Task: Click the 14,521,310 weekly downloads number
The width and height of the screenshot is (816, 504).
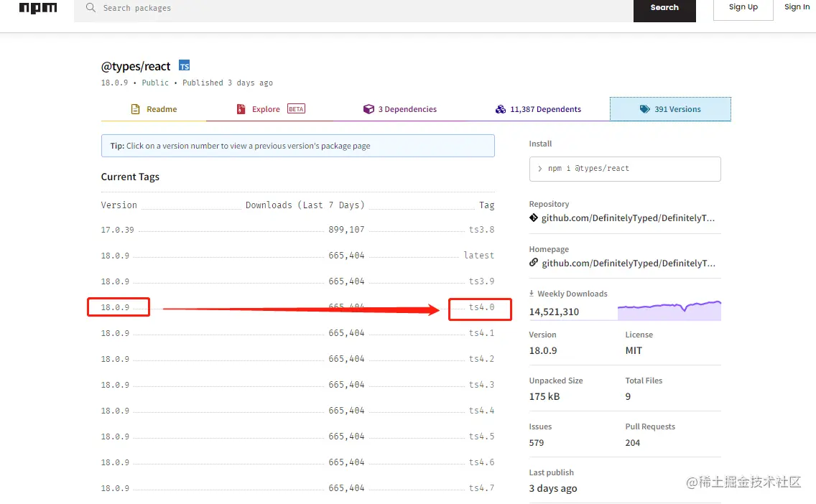Action: (x=554, y=312)
